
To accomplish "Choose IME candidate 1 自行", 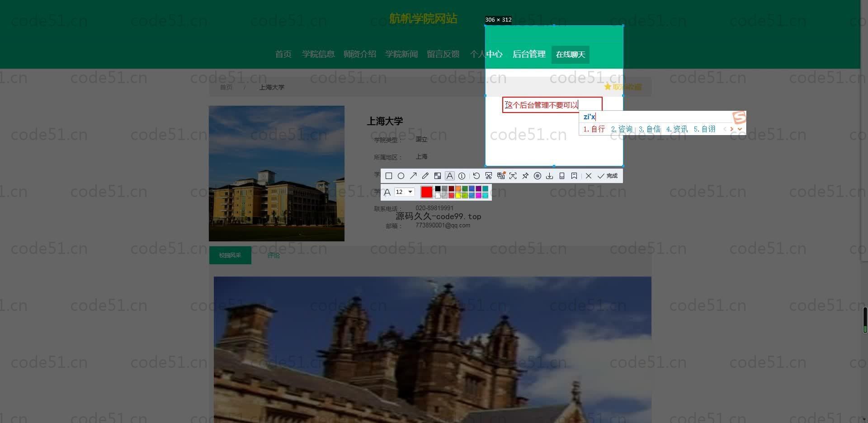I will tap(594, 129).
